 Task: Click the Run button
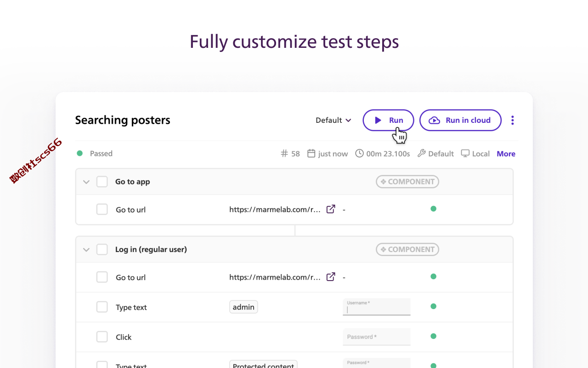388,120
